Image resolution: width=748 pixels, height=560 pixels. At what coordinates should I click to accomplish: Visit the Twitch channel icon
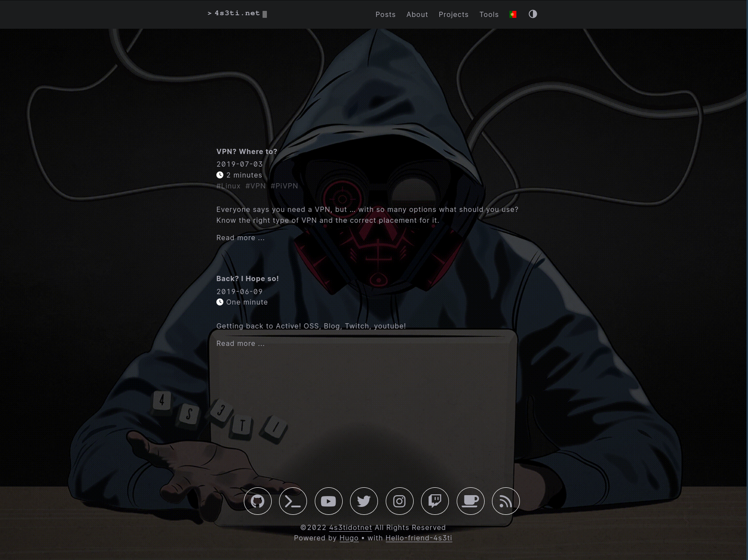coord(435,501)
